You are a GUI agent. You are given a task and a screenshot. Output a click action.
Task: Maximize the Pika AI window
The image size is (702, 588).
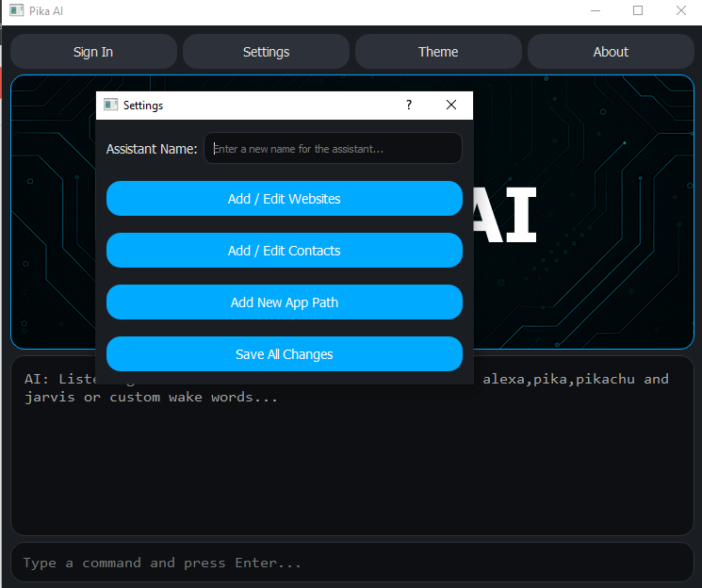click(x=638, y=10)
